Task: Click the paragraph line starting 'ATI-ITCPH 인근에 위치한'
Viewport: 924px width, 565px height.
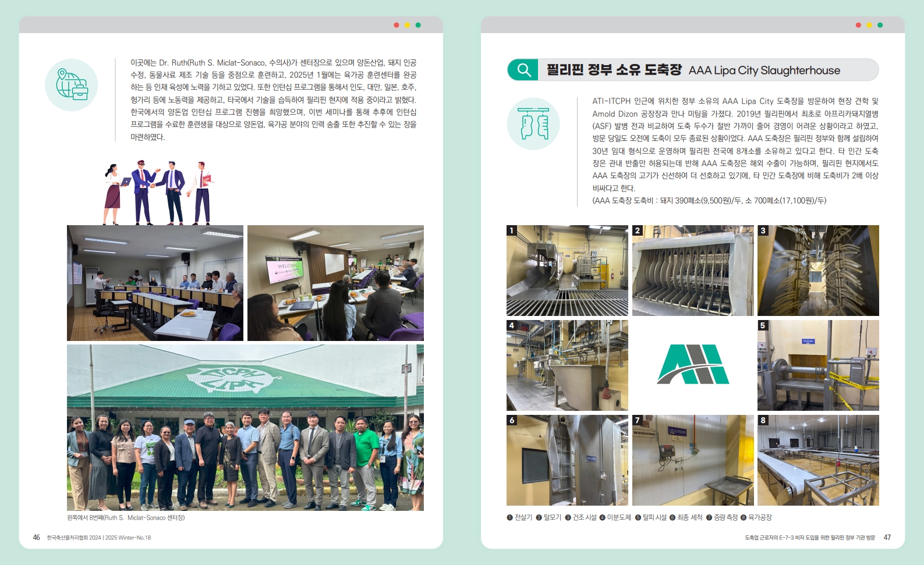Action: point(735,101)
